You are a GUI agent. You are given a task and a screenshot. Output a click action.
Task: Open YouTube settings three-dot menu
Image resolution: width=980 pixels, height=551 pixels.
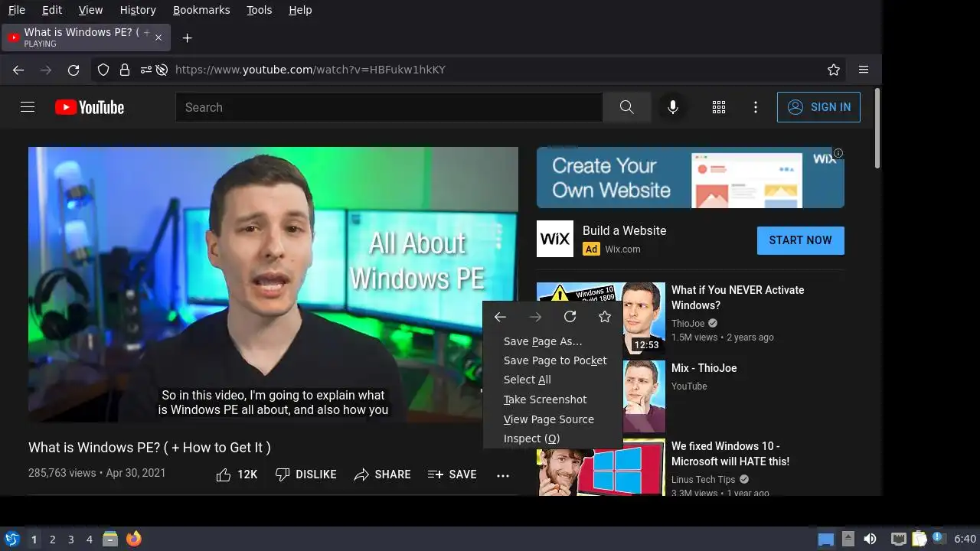755,107
